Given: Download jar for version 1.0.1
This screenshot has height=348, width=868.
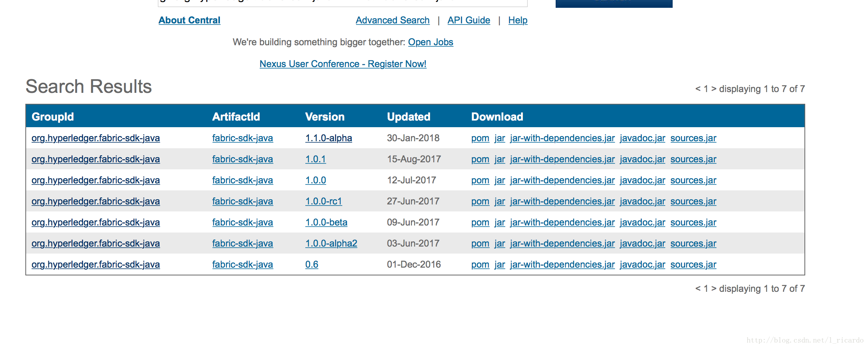Looking at the screenshot, I should [x=500, y=159].
